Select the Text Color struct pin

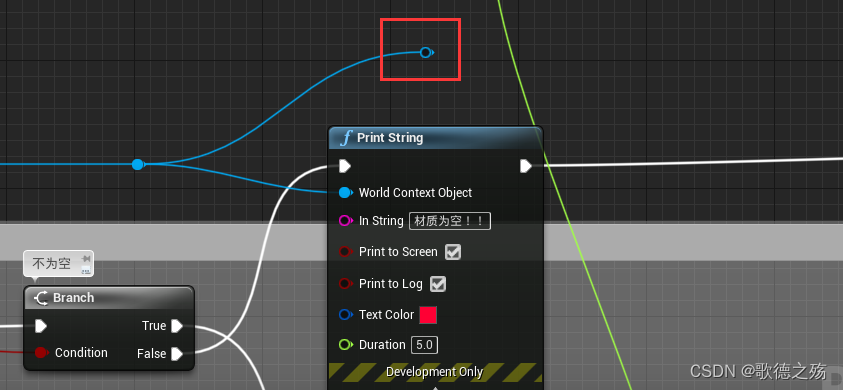tap(346, 315)
